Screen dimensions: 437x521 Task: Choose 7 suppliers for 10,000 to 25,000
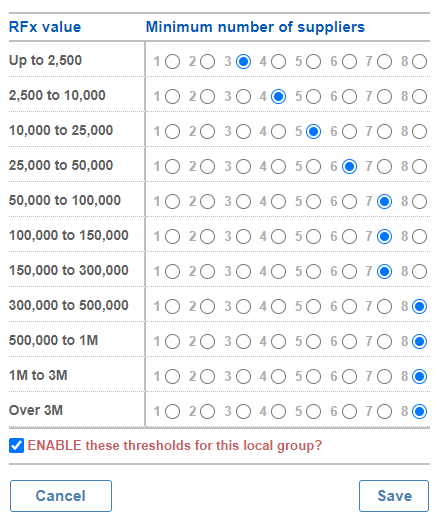coord(384,132)
